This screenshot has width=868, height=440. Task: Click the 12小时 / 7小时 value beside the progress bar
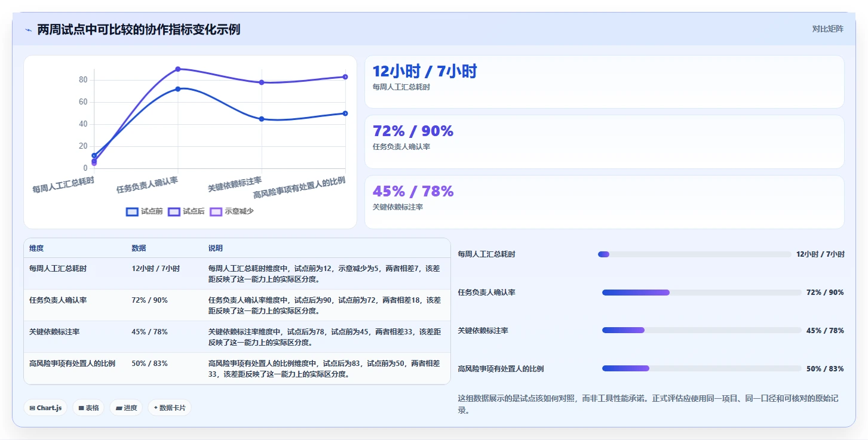[820, 254]
